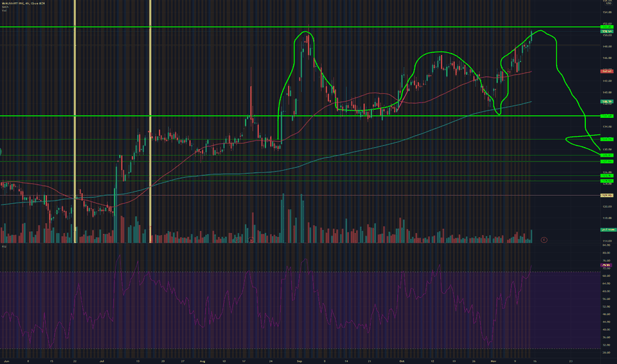Image resolution: width=617 pixels, height=364 pixels.
Task: Click the RSI value label on right axis
Action: click(x=606, y=265)
